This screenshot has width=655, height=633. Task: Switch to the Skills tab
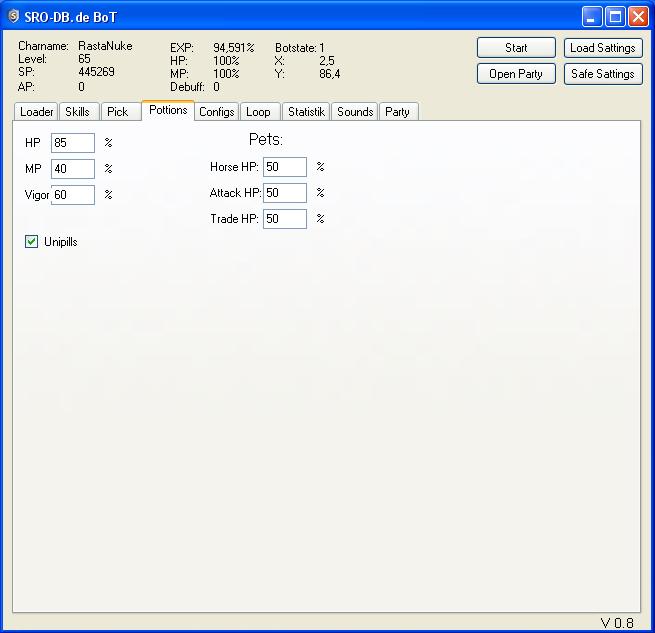(x=77, y=112)
